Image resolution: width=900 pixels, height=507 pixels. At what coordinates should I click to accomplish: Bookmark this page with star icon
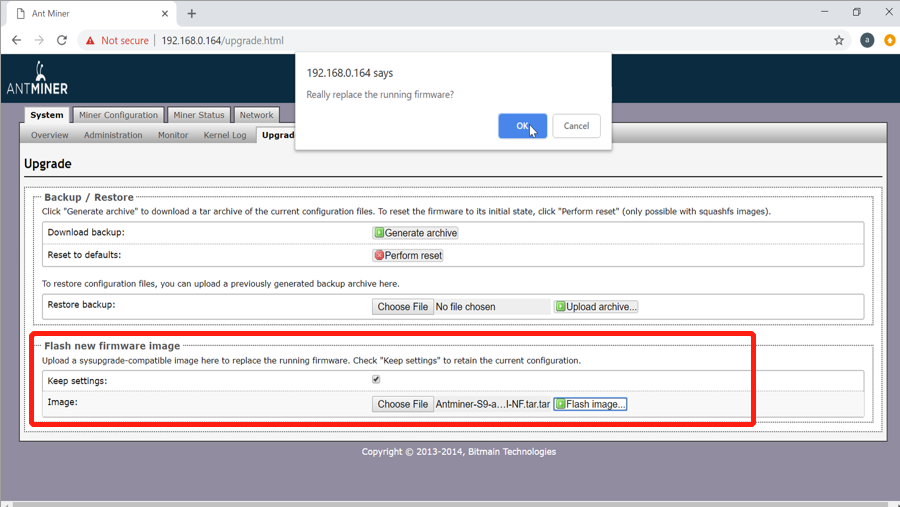coord(839,41)
